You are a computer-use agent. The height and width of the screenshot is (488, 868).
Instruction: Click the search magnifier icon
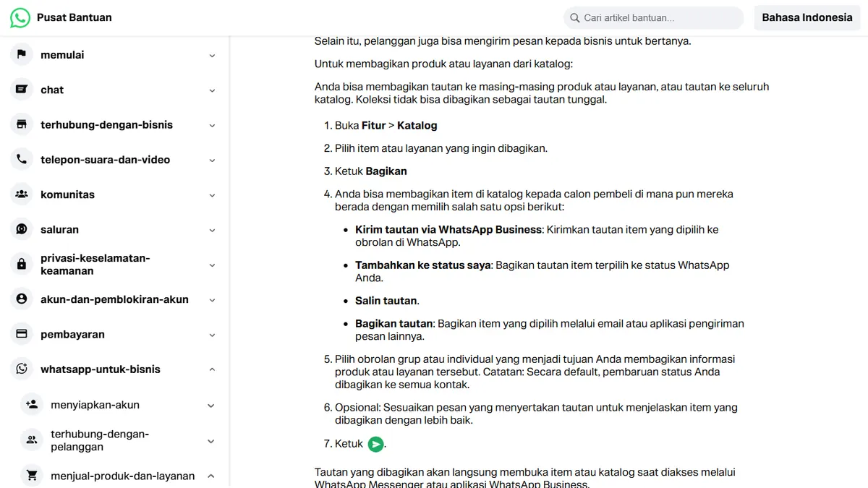click(575, 17)
